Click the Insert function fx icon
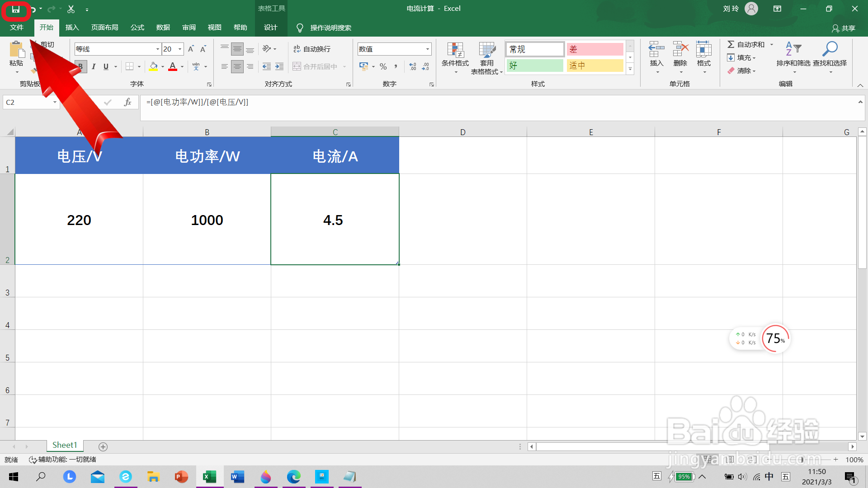 (127, 103)
